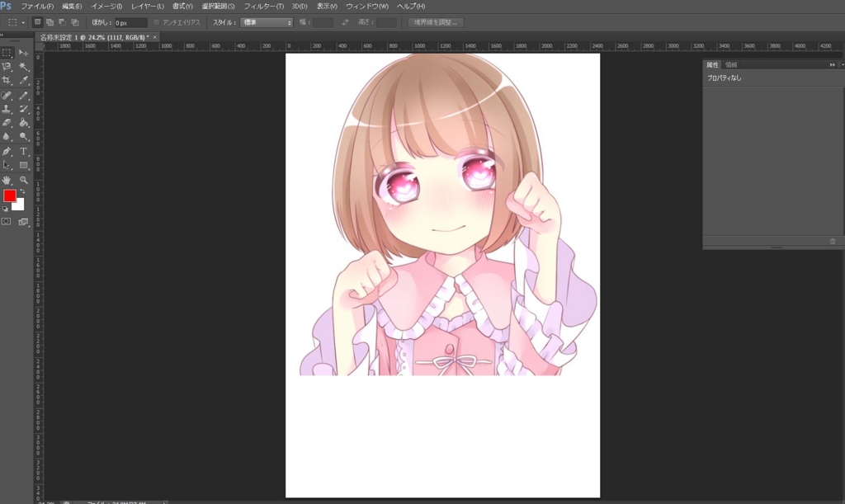Select the Zoom magnifier tool

[23, 180]
